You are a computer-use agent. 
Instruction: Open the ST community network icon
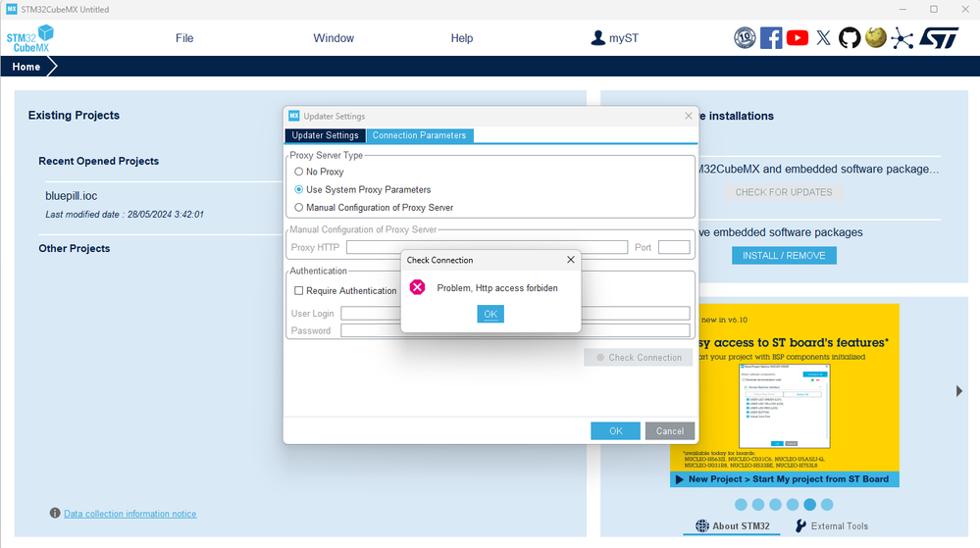[902, 38]
